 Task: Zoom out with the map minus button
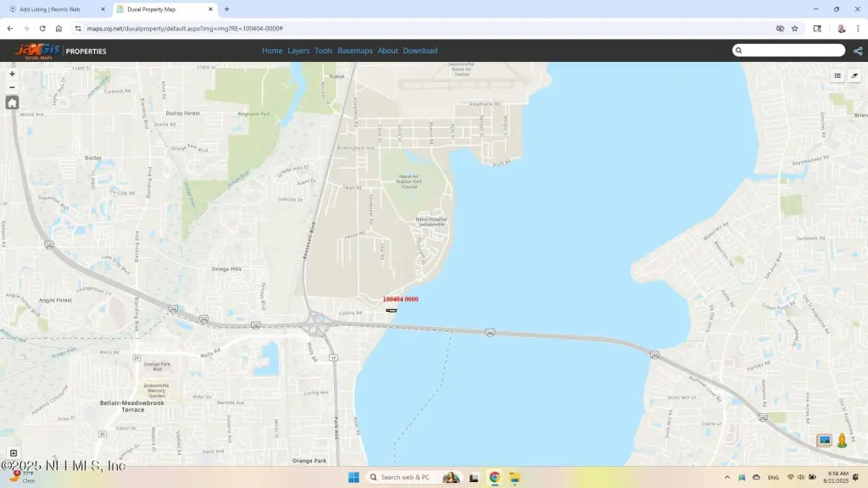tap(12, 87)
